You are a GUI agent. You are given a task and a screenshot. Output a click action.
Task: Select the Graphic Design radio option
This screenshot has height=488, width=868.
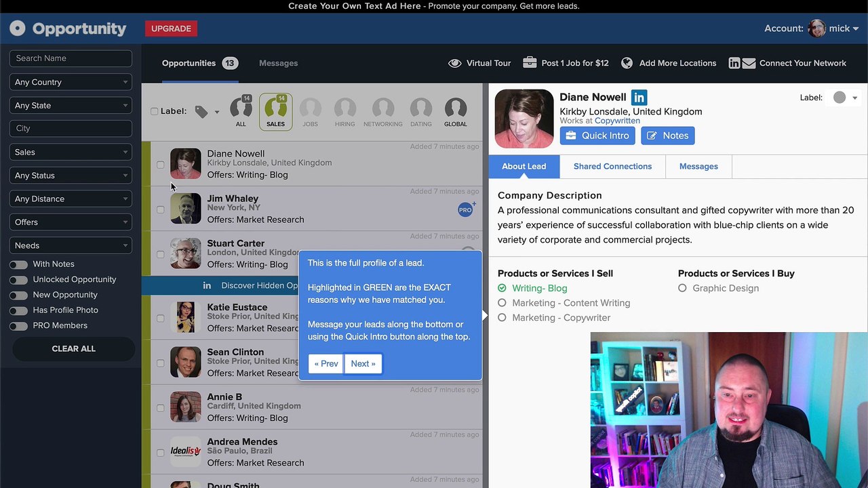coord(682,288)
